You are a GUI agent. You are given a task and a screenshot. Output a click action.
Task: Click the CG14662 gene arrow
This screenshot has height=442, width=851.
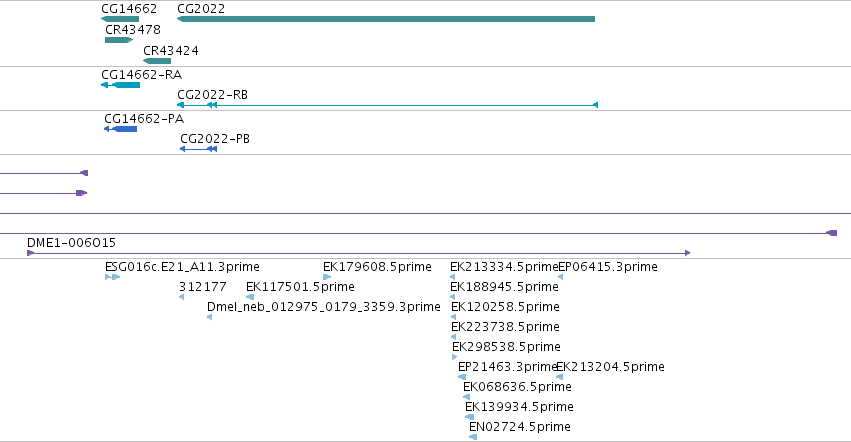click(120, 19)
